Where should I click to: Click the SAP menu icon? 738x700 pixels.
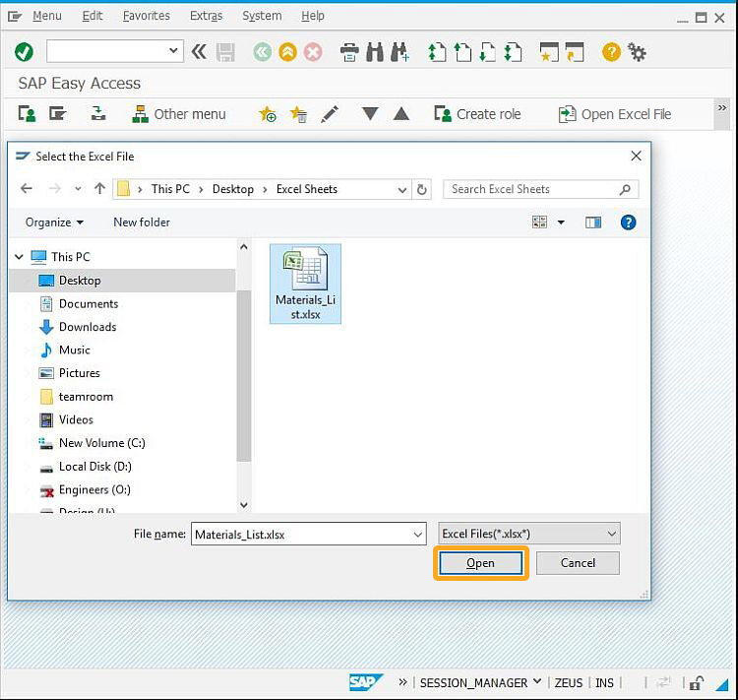coord(57,114)
